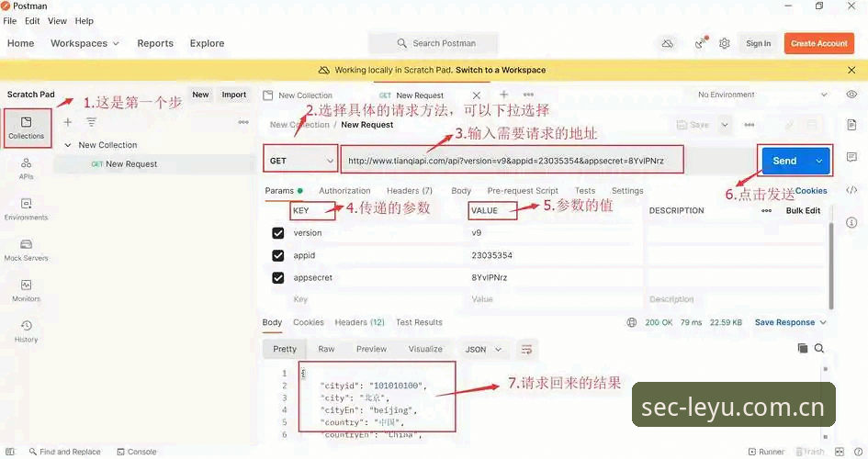Open the Workspaces dropdown

85,43
